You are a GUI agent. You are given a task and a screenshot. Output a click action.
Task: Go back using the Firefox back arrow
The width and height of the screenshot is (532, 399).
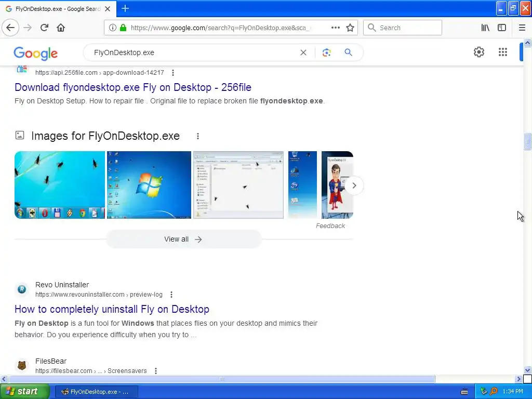point(10,28)
